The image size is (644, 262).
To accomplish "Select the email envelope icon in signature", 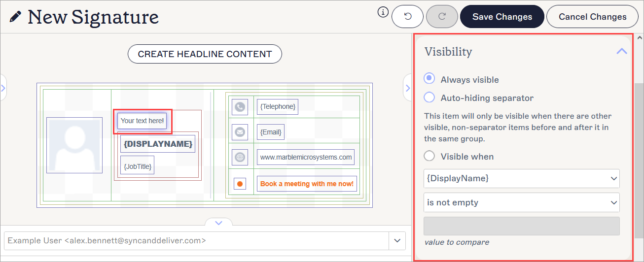I will [x=240, y=132].
